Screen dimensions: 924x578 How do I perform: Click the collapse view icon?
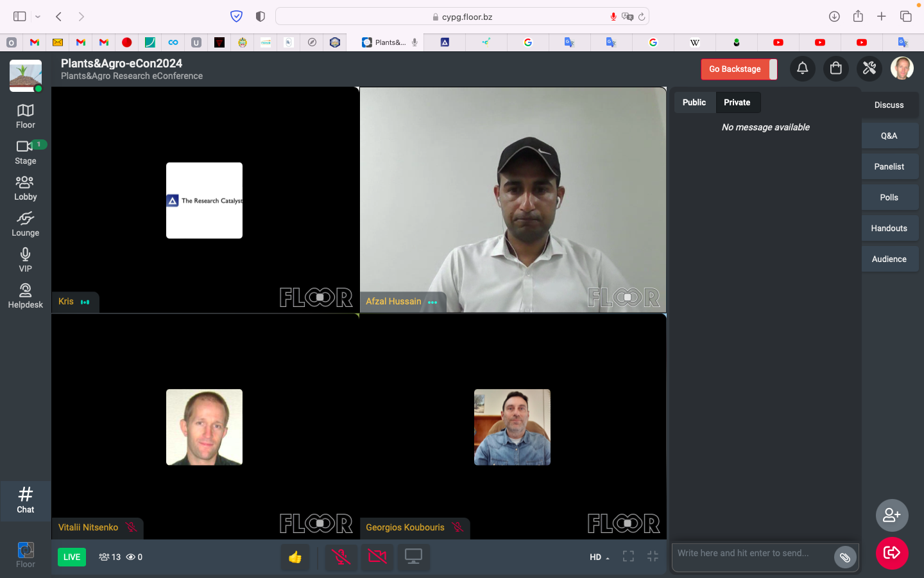coord(653,557)
